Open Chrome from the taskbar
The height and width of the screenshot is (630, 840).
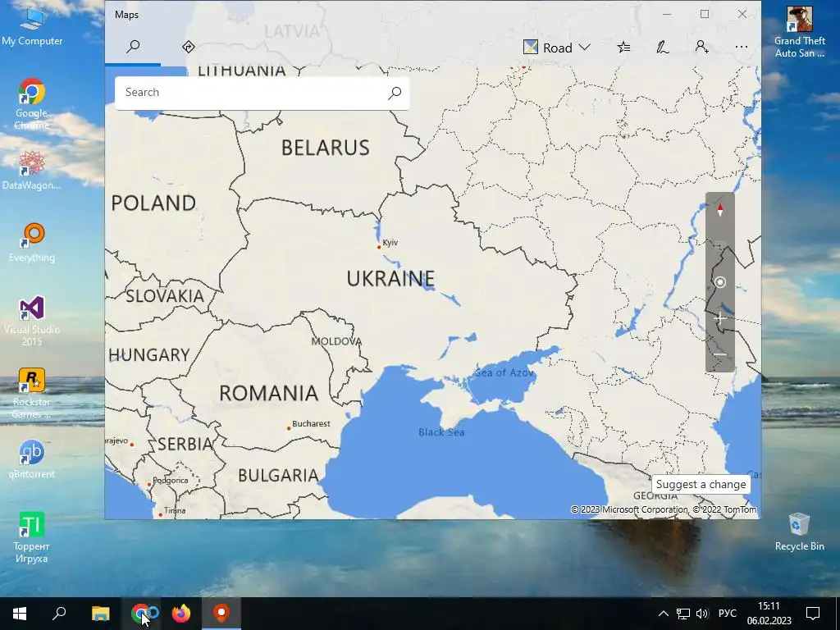pyautogui.click(x=141, y=614)
